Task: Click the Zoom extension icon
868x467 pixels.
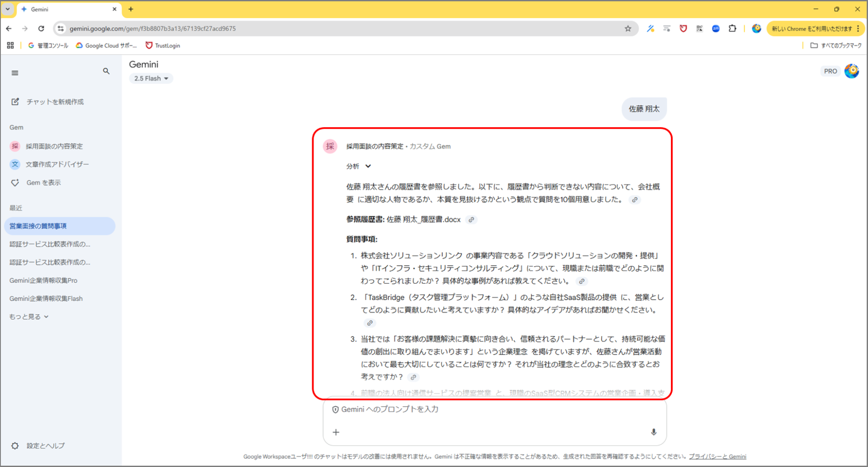Action: [x=716, y=29]
